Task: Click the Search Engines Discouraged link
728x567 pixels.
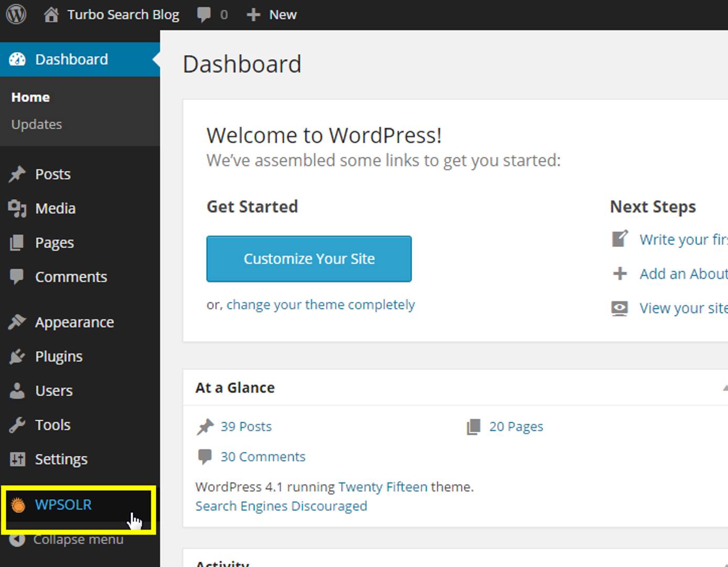Action: 281,506
